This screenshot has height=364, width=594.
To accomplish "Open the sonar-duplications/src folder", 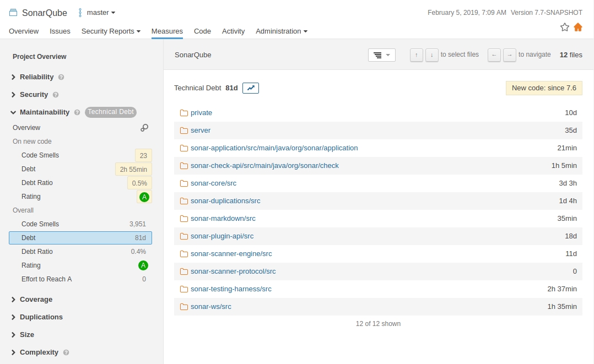I will coord(225,201).
